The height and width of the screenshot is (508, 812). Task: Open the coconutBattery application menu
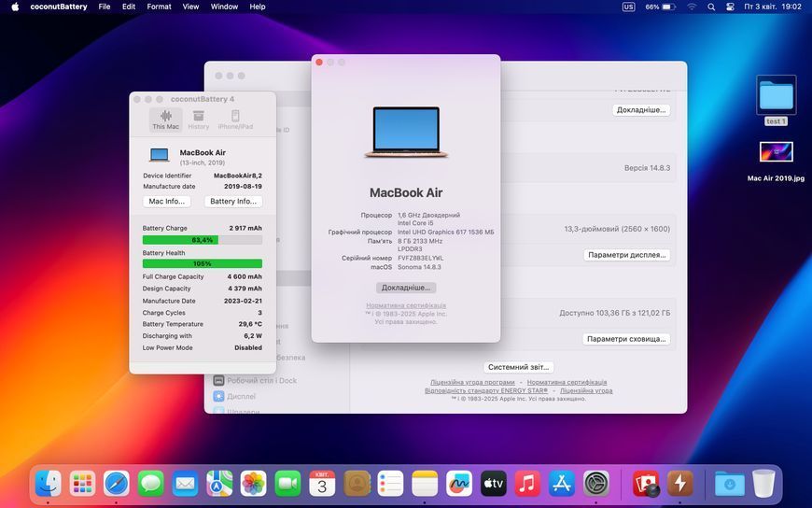pos(59,7)
